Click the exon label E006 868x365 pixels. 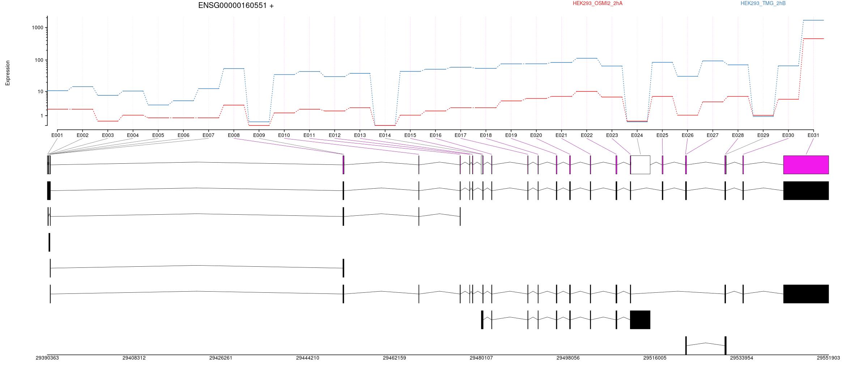[x=183, y=136]
